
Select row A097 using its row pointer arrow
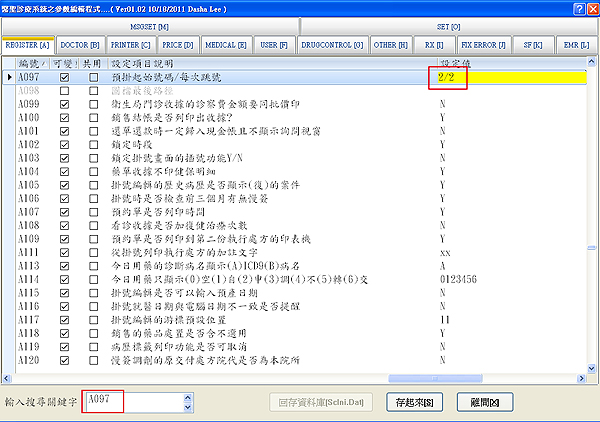10,77
